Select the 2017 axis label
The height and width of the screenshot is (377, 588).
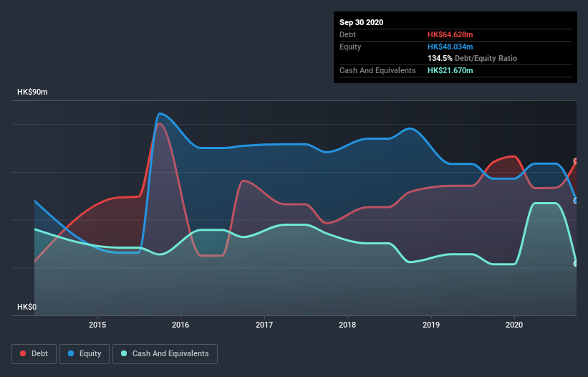click(264, 325)
